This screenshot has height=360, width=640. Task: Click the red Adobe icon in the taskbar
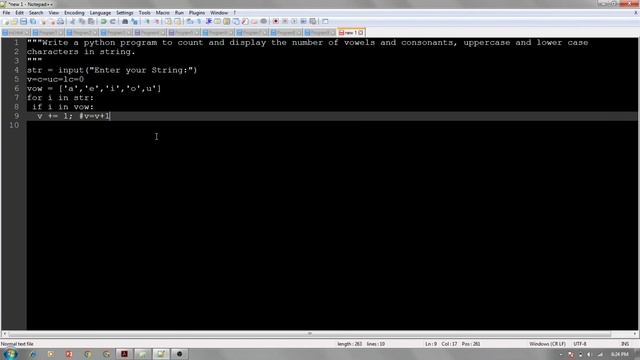click(124, 354)
